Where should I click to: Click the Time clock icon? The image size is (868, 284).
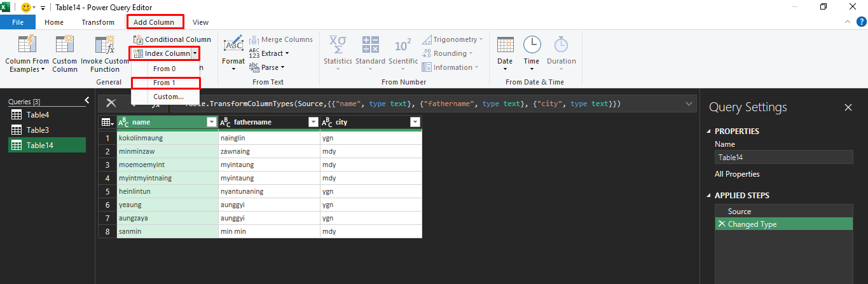tap(532, 44)
